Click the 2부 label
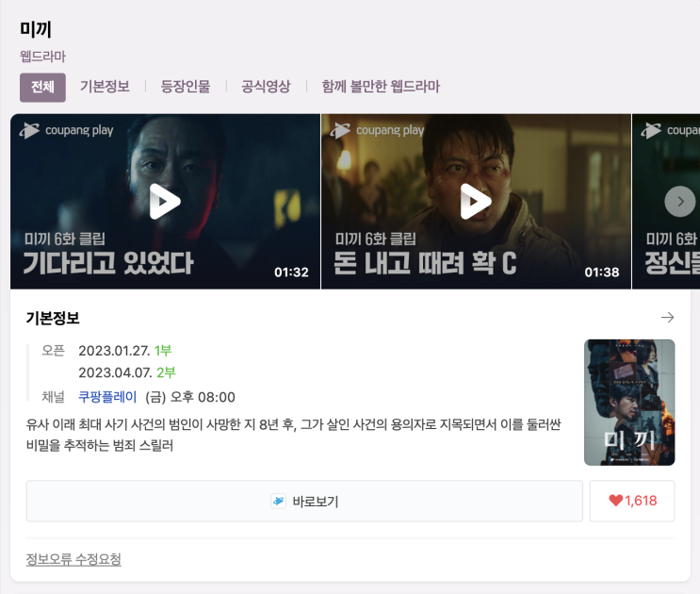The width and height of the screenshot is (700, 594). pos(166,372)
